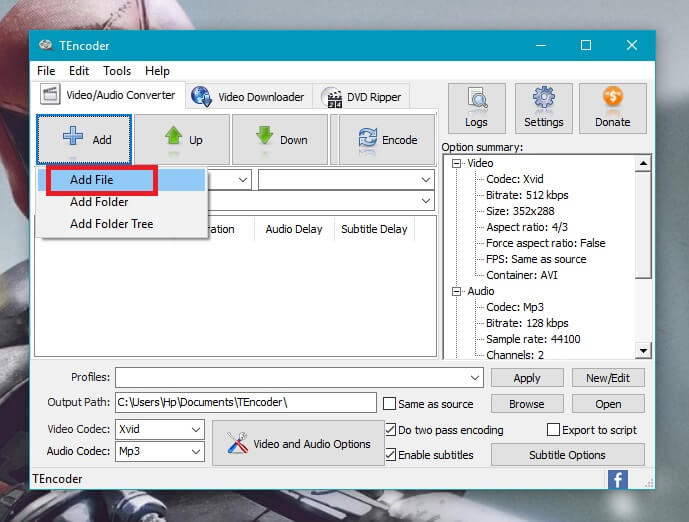Open the Tools menu
The width and height of the screenshot is (689, 522).
click(x=117, y=71)
